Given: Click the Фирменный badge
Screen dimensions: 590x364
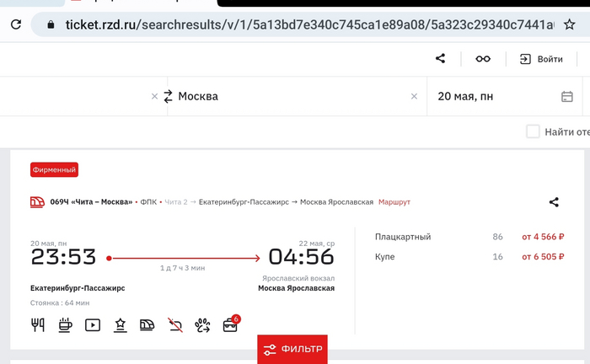Looking at the screenshot, I should coord(54,169).
